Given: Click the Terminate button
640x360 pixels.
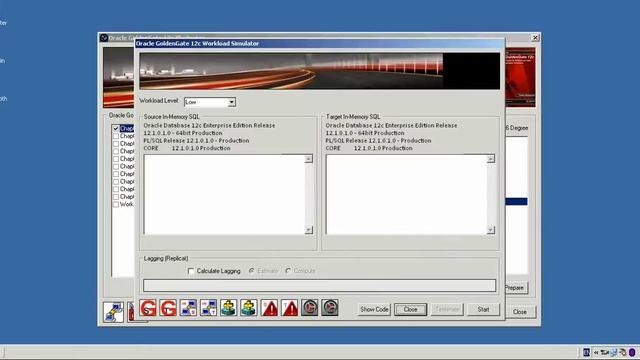Looking at the screenshot, I should 447,309.
